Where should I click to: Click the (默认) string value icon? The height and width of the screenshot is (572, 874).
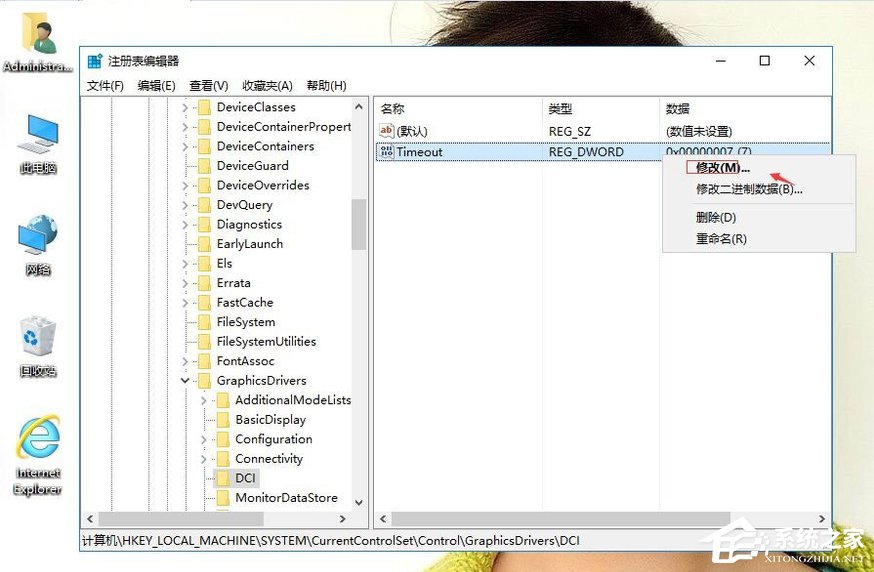tap(387, 131)
